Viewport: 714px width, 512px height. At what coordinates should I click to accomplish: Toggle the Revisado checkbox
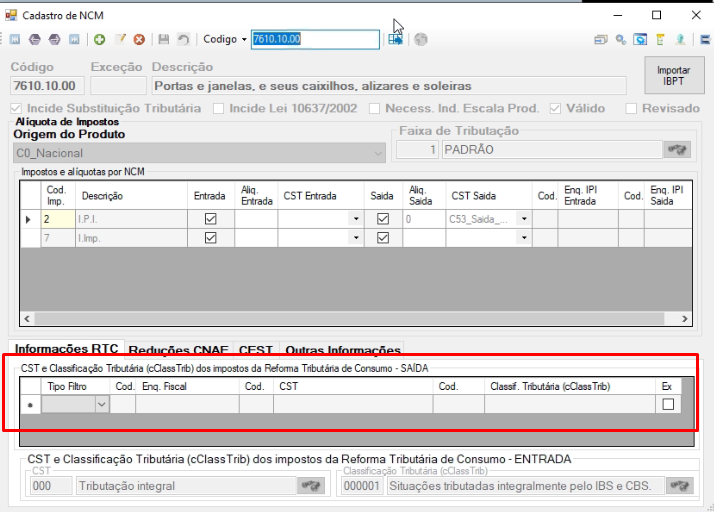coord(631,108)
